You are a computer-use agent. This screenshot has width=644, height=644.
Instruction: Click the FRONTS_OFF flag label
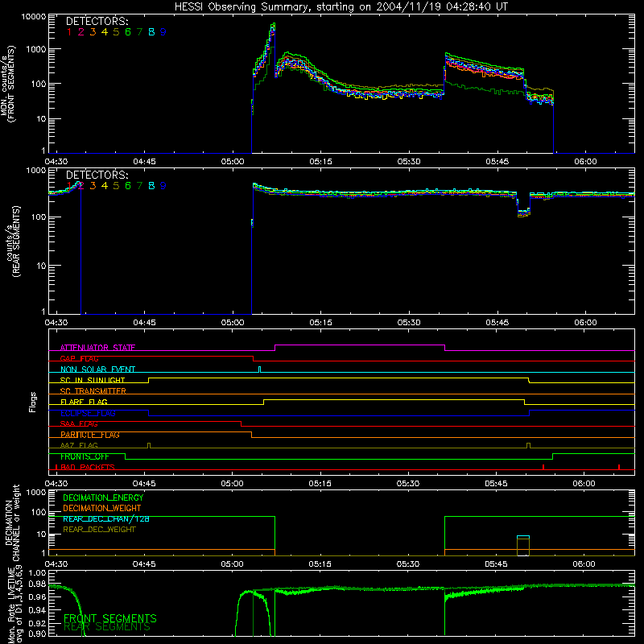[85, 456]
